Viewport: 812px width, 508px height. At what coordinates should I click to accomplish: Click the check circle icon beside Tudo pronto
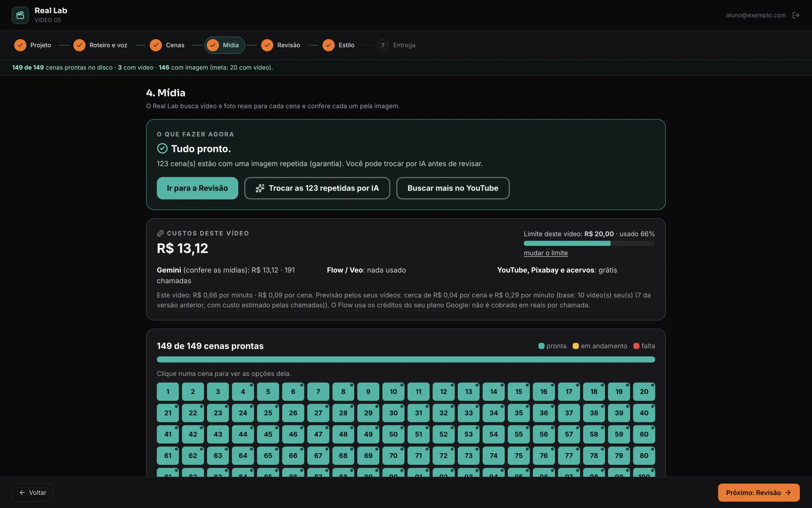(x=162, y=148)
